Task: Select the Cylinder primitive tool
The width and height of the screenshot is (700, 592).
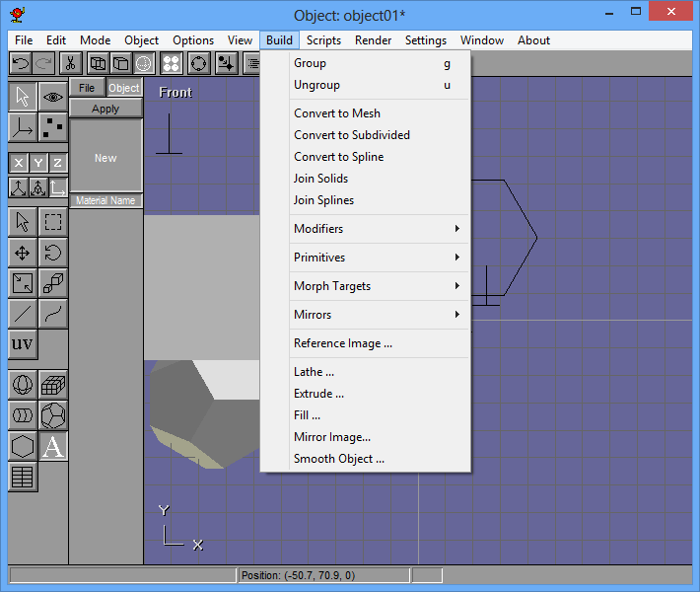Action: 23,415
